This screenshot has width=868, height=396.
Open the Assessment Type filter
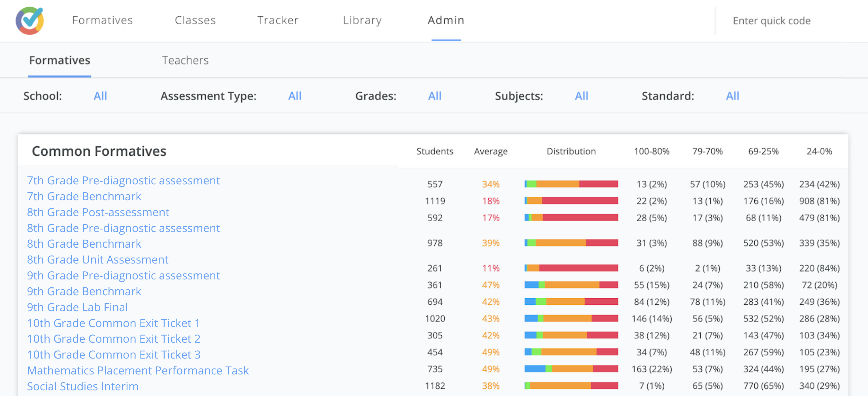pos(295,96)
